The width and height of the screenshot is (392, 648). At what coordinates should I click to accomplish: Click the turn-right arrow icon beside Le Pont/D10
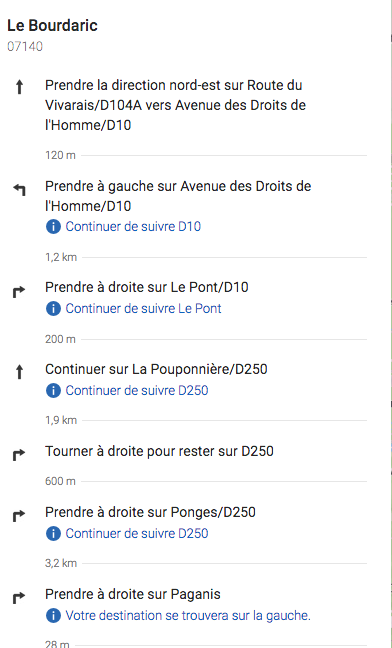19,292
